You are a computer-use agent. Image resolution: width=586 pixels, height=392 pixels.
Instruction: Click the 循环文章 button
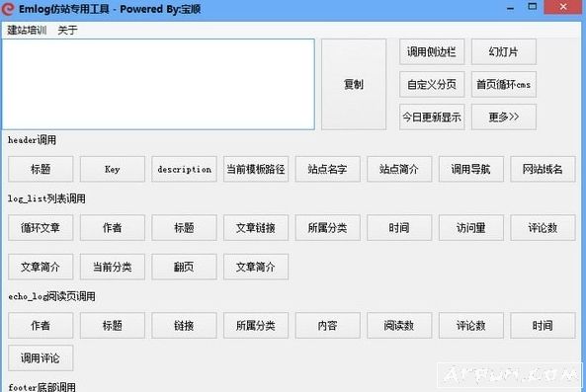pyautogui.click(x=41, y=228)
